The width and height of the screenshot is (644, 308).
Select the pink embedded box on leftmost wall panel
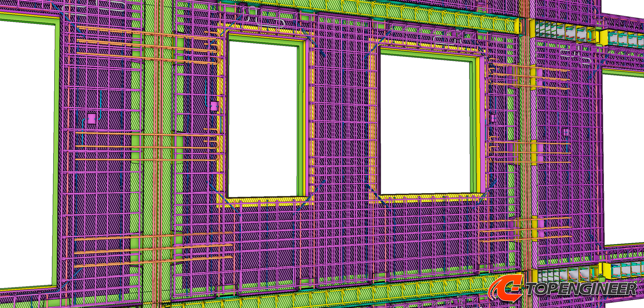(x=91, y=119)
